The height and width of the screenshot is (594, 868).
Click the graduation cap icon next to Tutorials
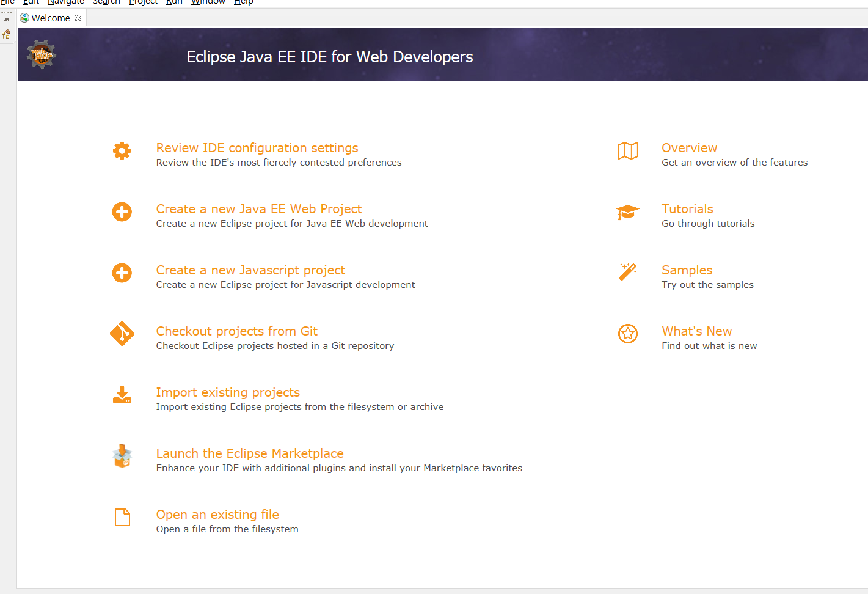pos(628,211)
